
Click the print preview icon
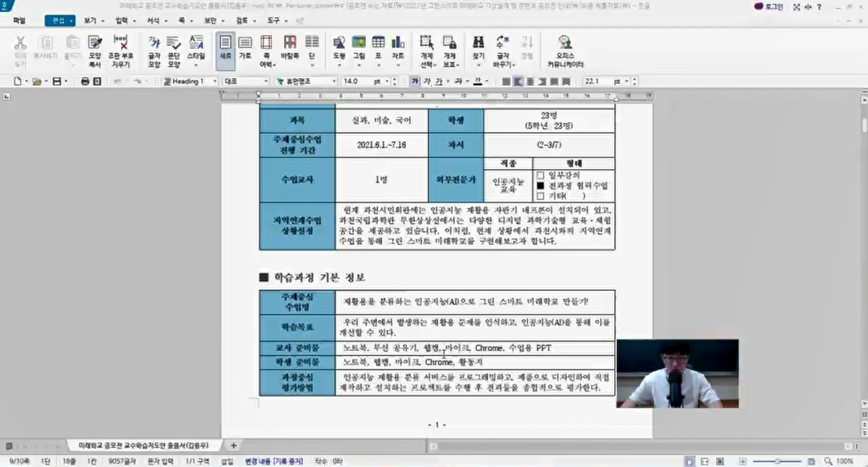pyautogui.click(x=97, y=81)
